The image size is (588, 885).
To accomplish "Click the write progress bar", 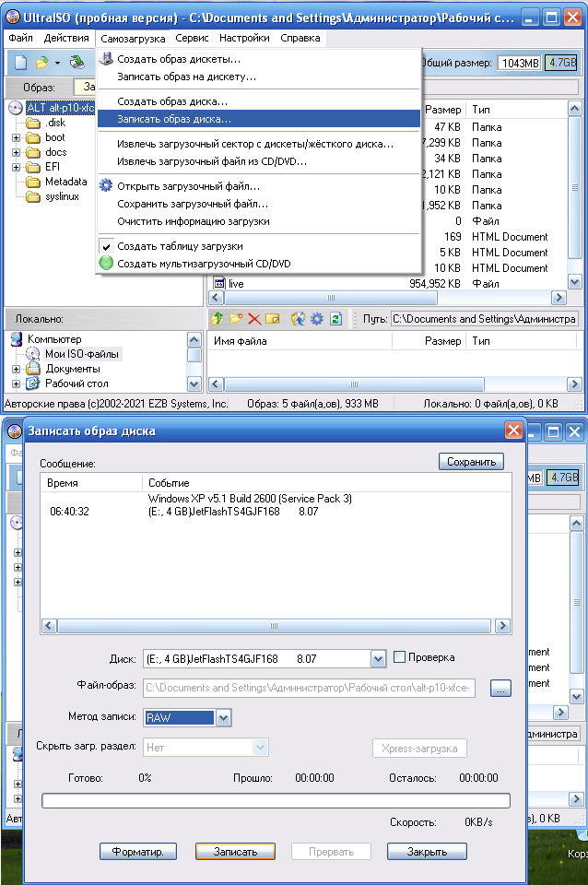I will coord(276,800).
